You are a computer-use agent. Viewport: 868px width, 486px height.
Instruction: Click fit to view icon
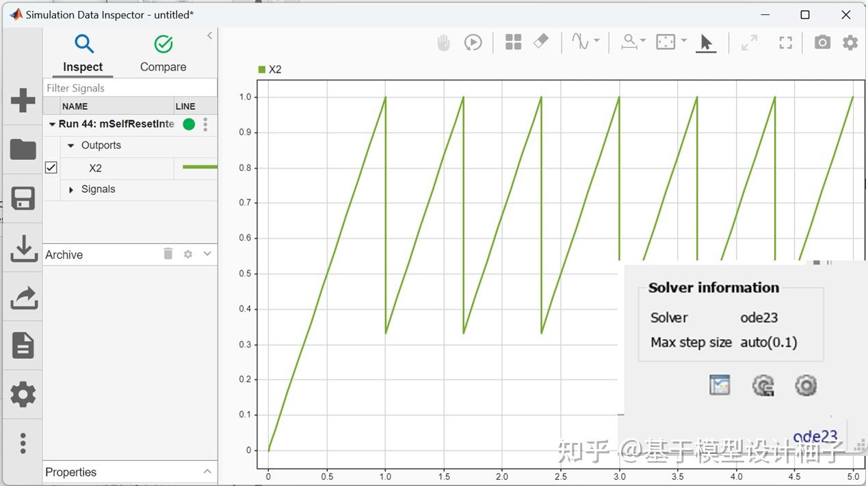[666, 42]
